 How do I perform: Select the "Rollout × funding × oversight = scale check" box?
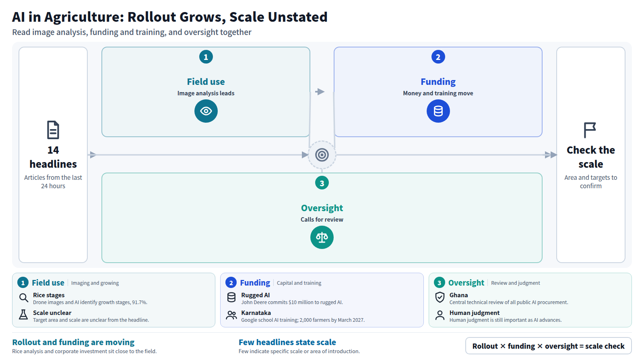548,346
